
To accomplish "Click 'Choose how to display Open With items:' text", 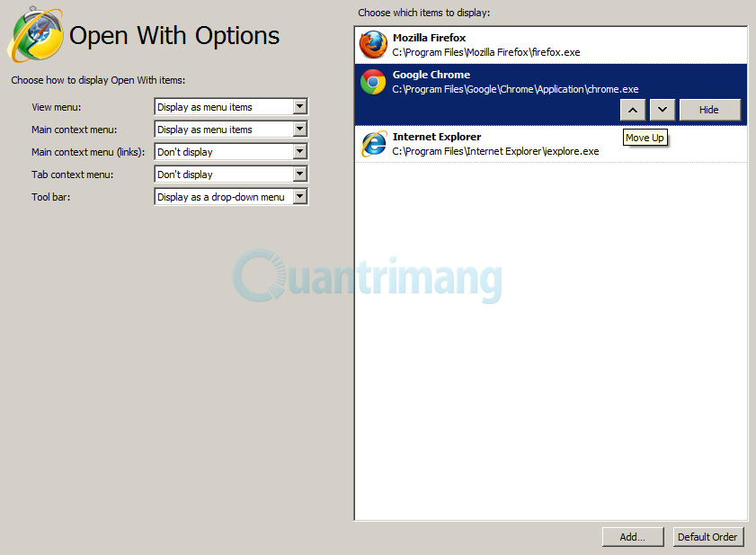I will pyautogui.click(x=98, y=80).
